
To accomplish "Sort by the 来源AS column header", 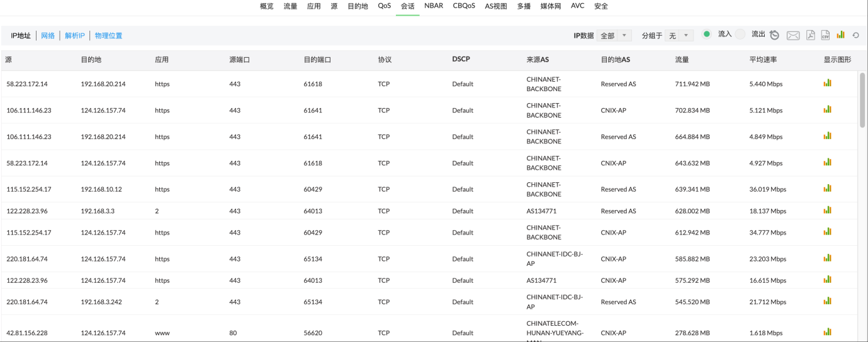I will 538,60.
